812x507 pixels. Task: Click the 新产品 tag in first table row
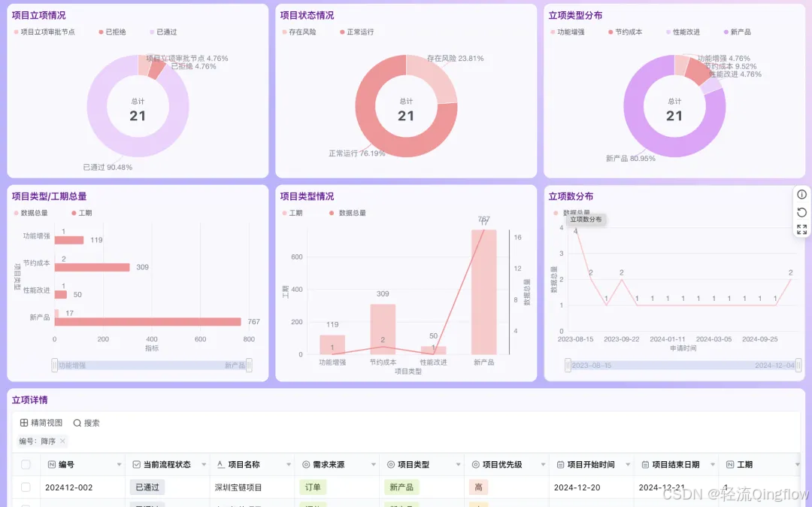pos(401,487)
